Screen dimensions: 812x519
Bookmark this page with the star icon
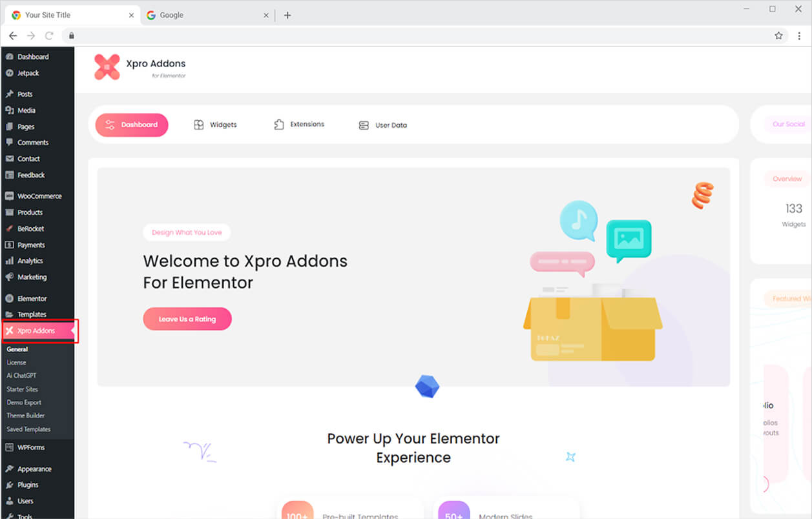pos(778,36)
